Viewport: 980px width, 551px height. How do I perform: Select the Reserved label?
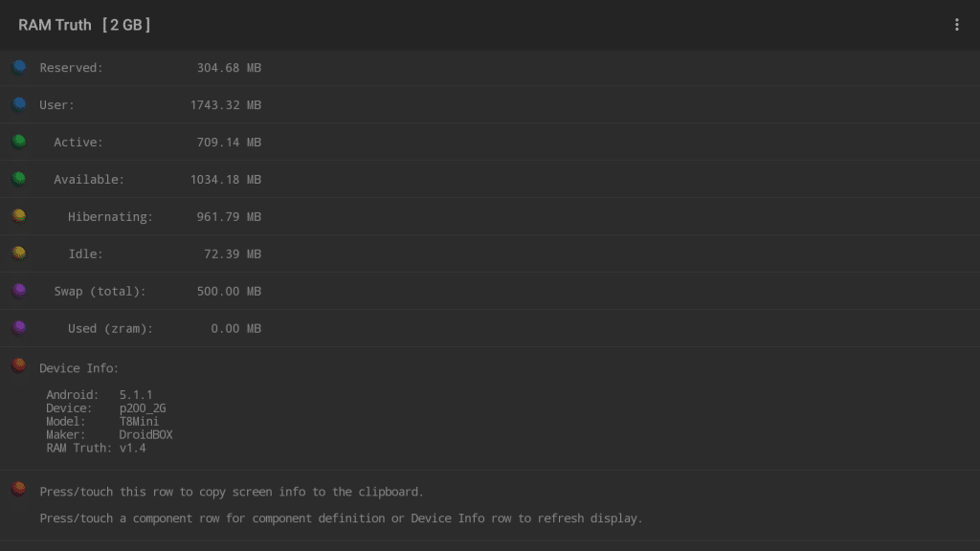[71, 68]
